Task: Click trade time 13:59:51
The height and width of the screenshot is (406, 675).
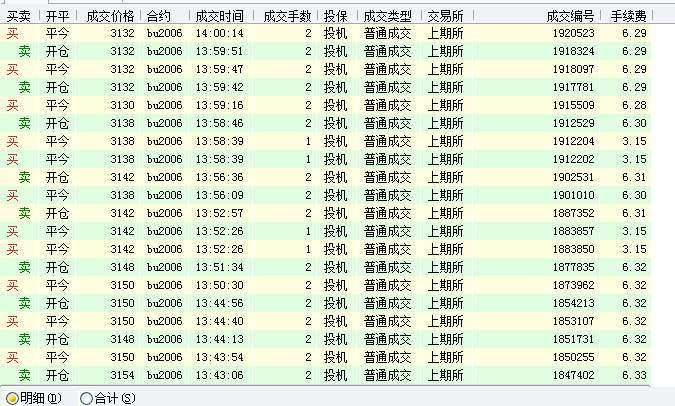Action: pyautogui.click(x=220, y=51)
